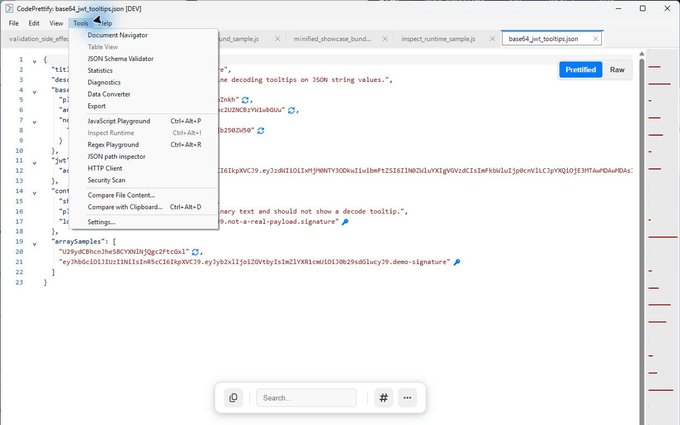The width and height of the screenshot is (680, 425).
Task: Click base64 decode icon on line 6
Action: [x=291, y=110]
